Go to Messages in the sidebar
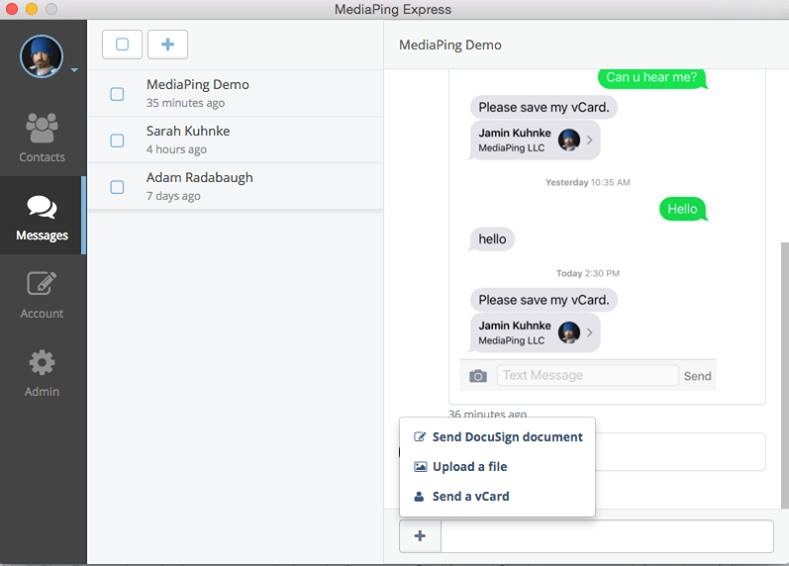The image size is (789, 566). tap(42, 216)
